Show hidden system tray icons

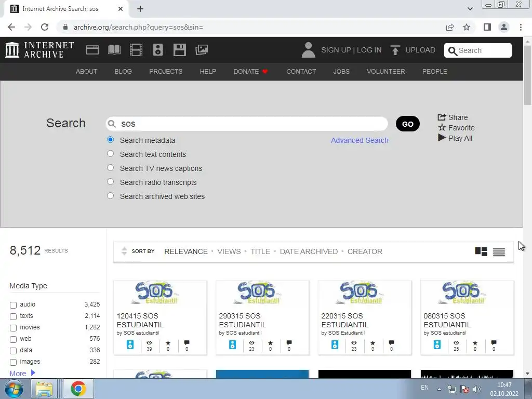coord(439,389)
